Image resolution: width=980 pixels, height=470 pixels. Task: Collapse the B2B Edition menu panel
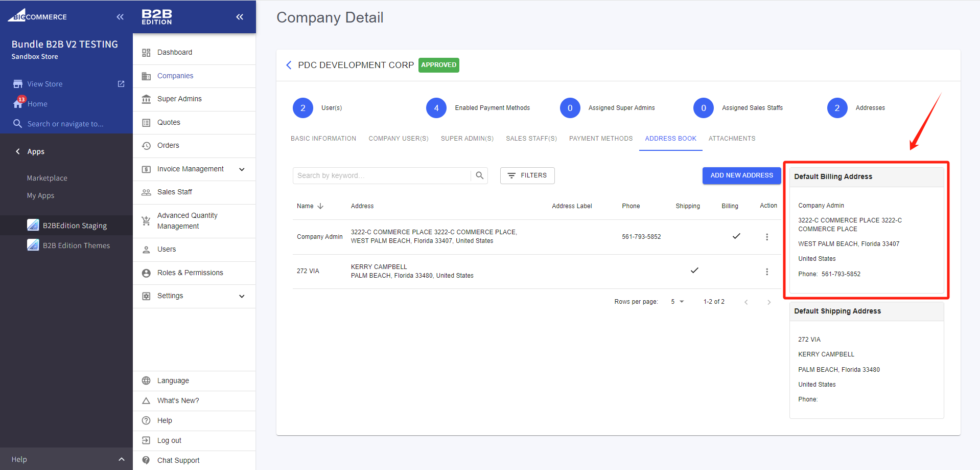point(240,17)
